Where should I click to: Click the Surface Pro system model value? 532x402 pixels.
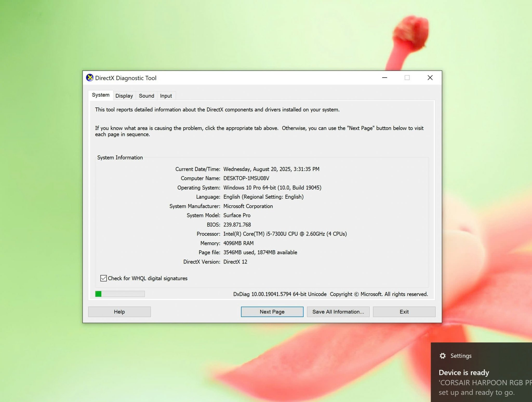point(237,215)
